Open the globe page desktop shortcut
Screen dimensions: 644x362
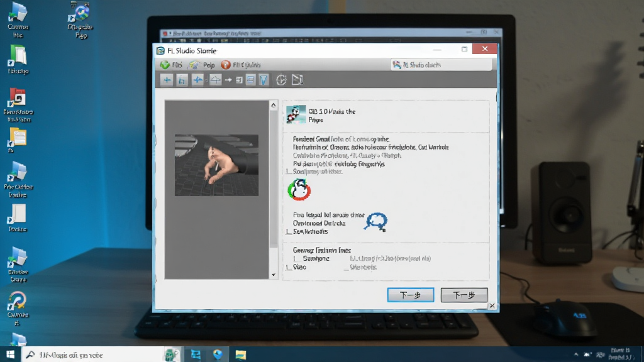(x=80, y=19)
